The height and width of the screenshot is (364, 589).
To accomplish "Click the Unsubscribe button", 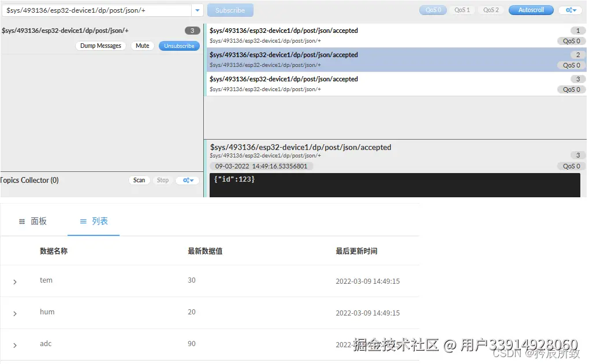I will (179, 46).
